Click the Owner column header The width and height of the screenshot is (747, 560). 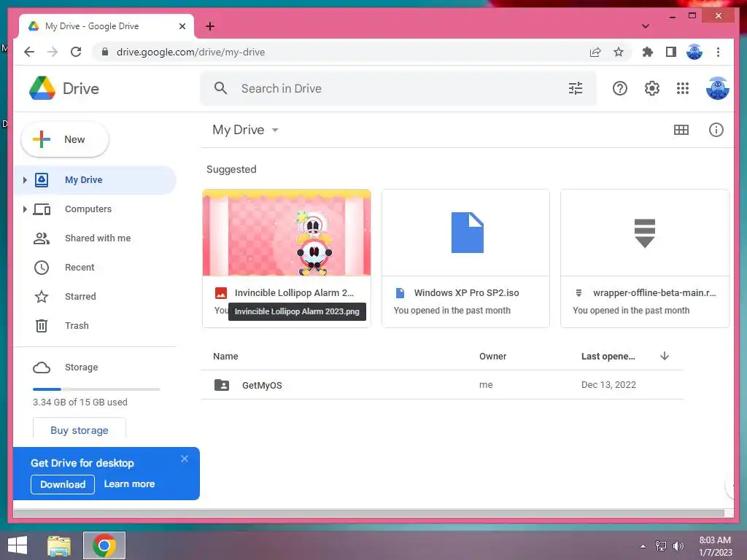pos(492,356)
